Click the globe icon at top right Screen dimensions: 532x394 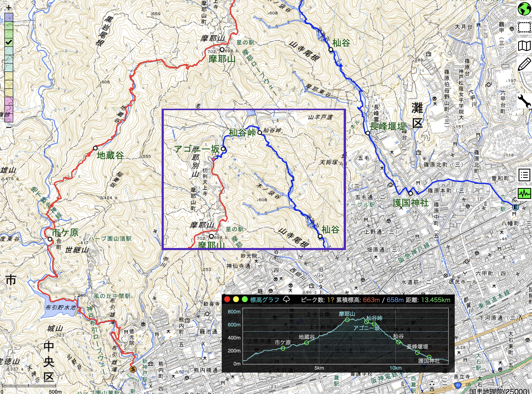[524, 8]
